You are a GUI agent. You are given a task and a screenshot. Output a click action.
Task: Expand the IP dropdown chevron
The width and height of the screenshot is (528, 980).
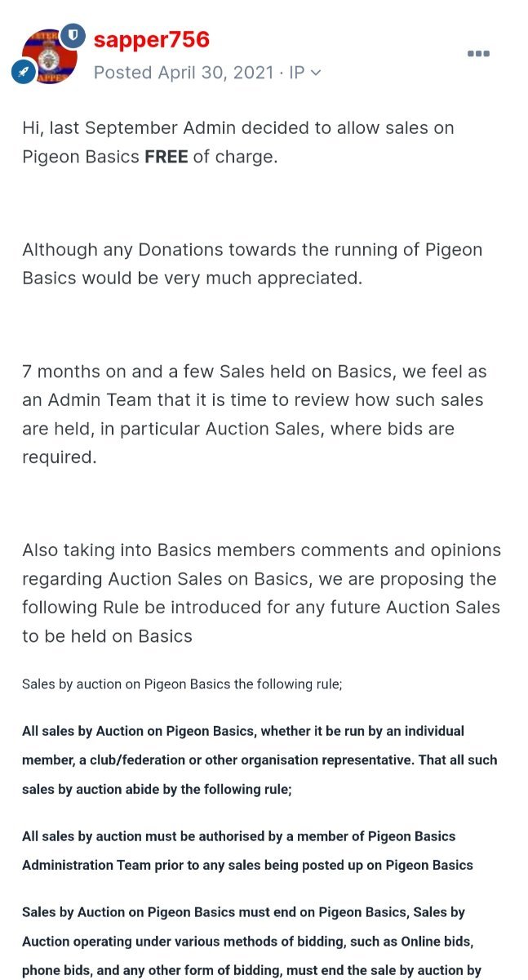click(x=316, y=73)
